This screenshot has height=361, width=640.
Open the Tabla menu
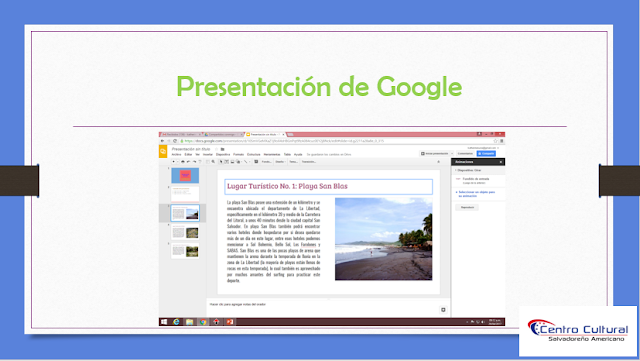click(287, 154)
